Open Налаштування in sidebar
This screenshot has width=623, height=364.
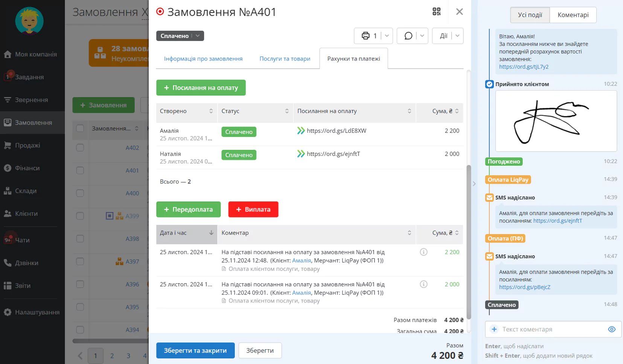click(32, 312)
